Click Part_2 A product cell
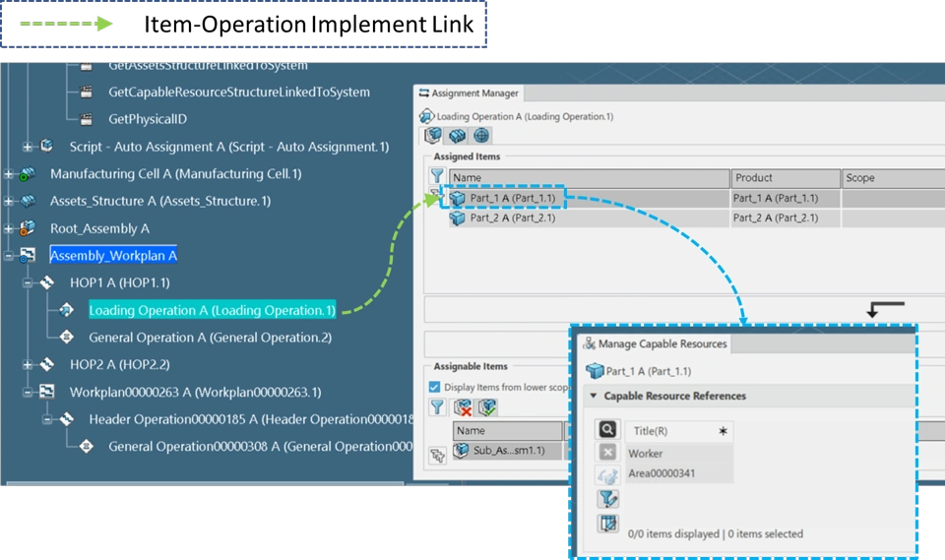This screenshot has height=560, width=945. (786, 218)
